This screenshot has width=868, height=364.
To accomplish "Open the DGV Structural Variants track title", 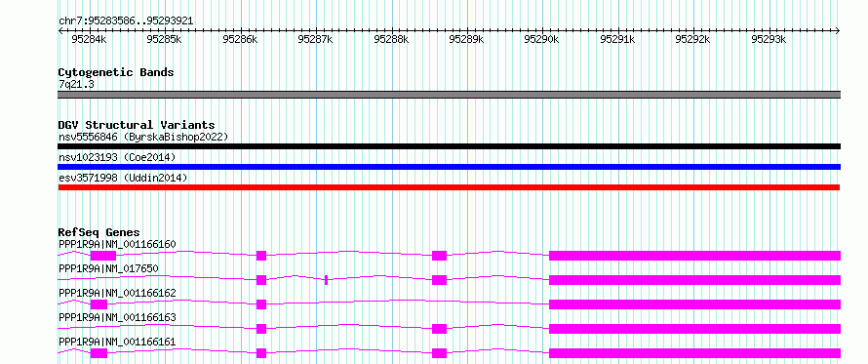I will (x=137, y=125).
